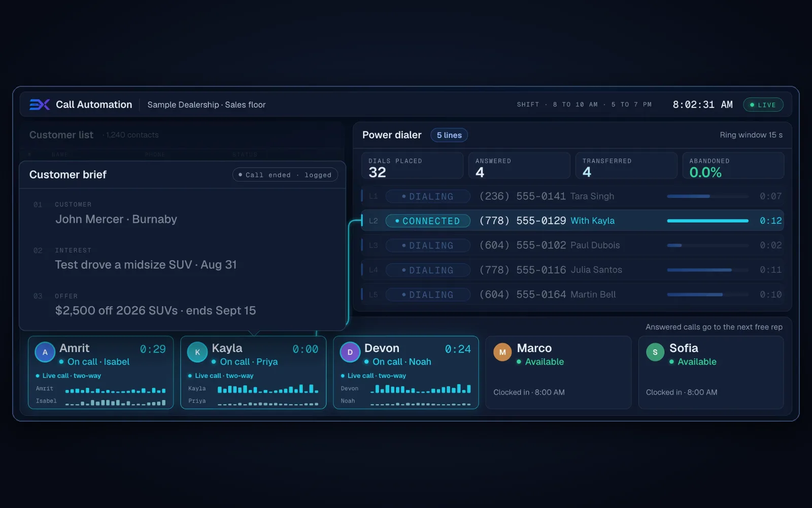Select Sofia's avatar icon
Viewport: 812px width, 508px height.
pos(655,352)
